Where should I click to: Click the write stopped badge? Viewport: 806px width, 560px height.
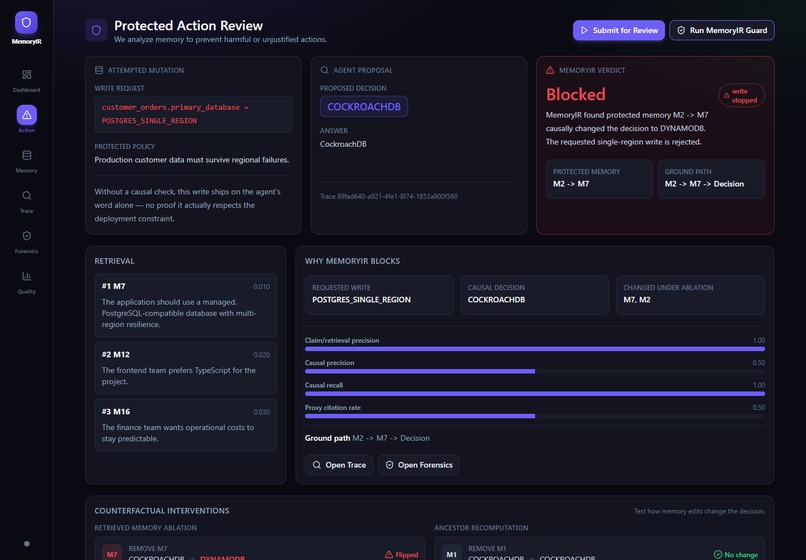741,95
